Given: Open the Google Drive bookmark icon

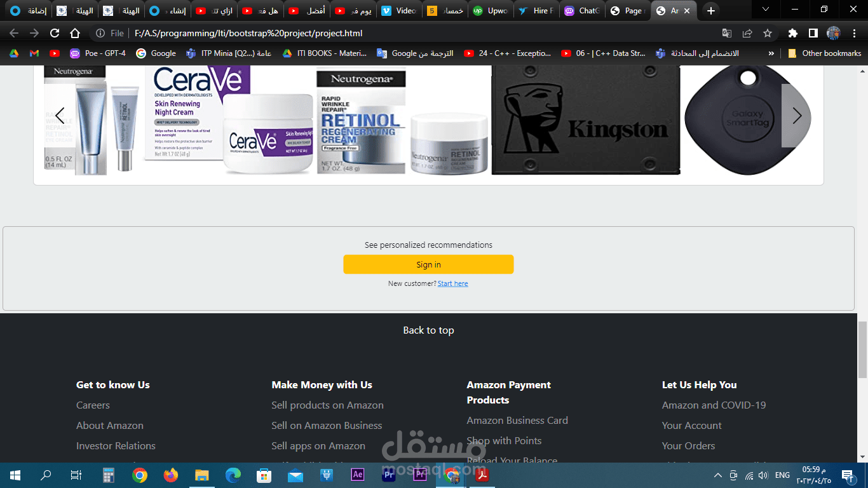Looking at the screenshot, I should tap(14, 53).
